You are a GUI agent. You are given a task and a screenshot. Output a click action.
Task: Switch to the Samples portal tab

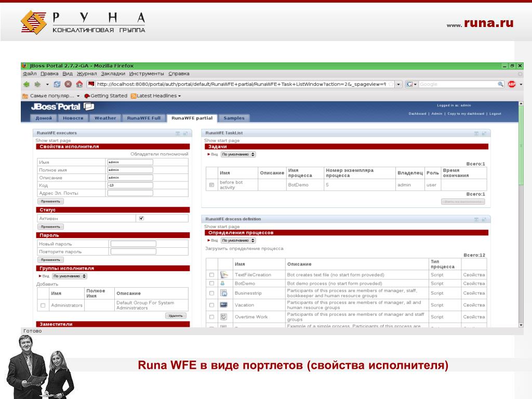point(234,118)
